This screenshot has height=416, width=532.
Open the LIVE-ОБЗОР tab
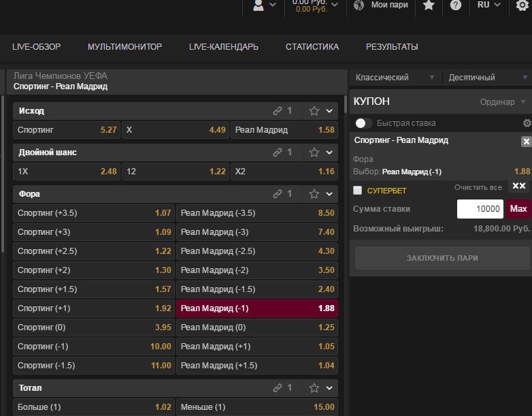37,47
